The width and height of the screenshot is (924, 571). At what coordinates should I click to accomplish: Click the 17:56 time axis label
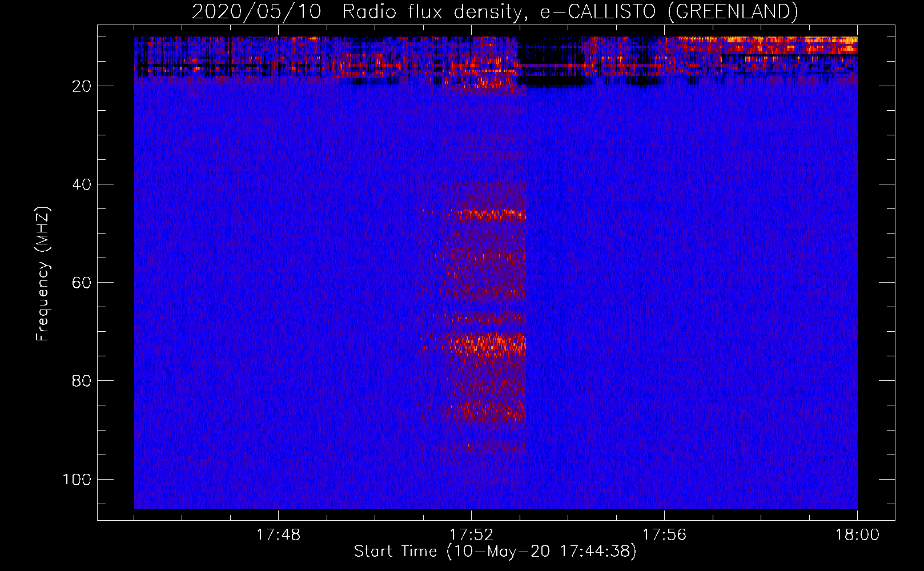664,535
